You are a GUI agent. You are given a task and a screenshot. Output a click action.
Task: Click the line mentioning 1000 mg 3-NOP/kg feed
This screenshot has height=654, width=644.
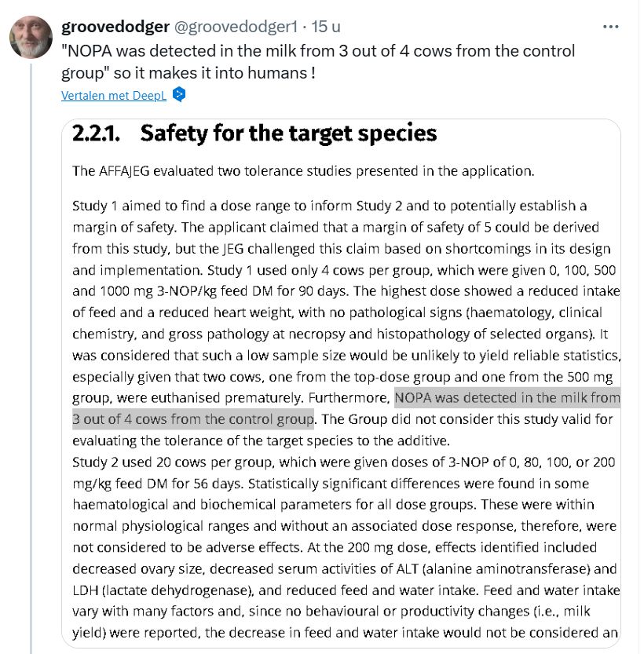tap(346, 291)
